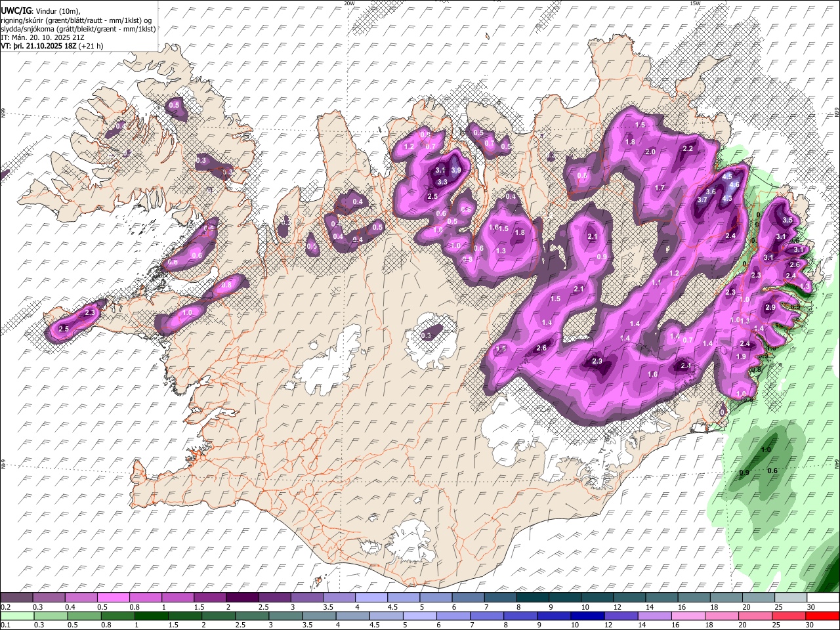Click the '0.4' label on the top legend row
The height and width of the screenshot is (630, 840).
pyautogui.click(x=70, y=608)
